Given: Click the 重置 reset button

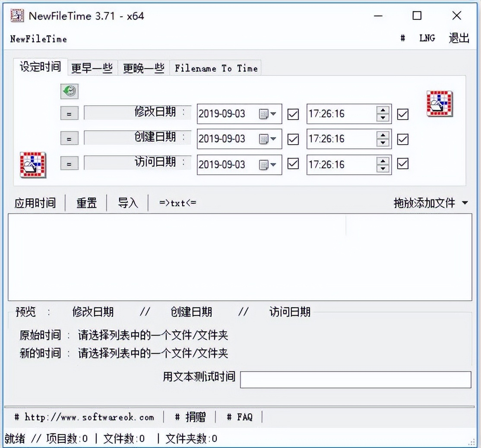Looking at the screenshot, I should [86, 203].
